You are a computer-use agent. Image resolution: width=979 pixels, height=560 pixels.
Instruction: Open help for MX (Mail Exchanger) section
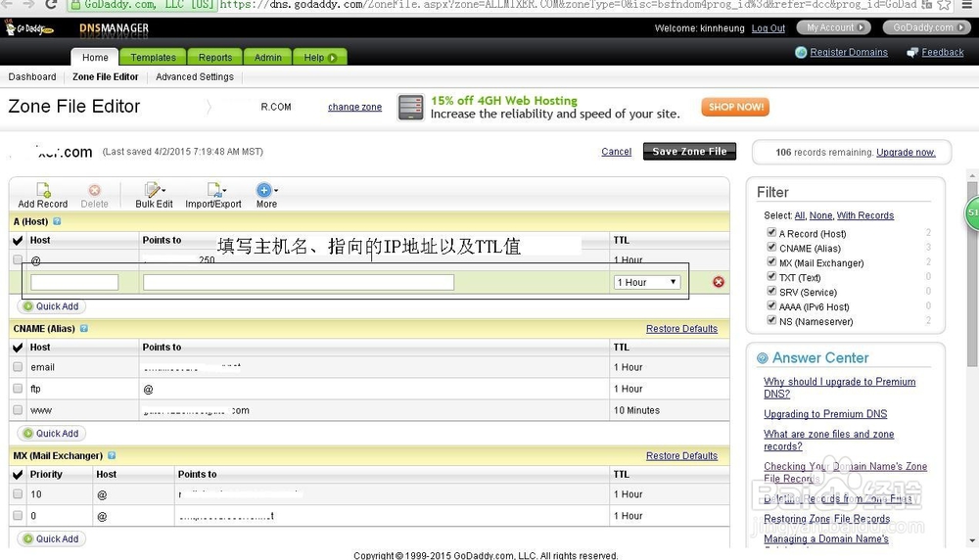tap(112, 456)
